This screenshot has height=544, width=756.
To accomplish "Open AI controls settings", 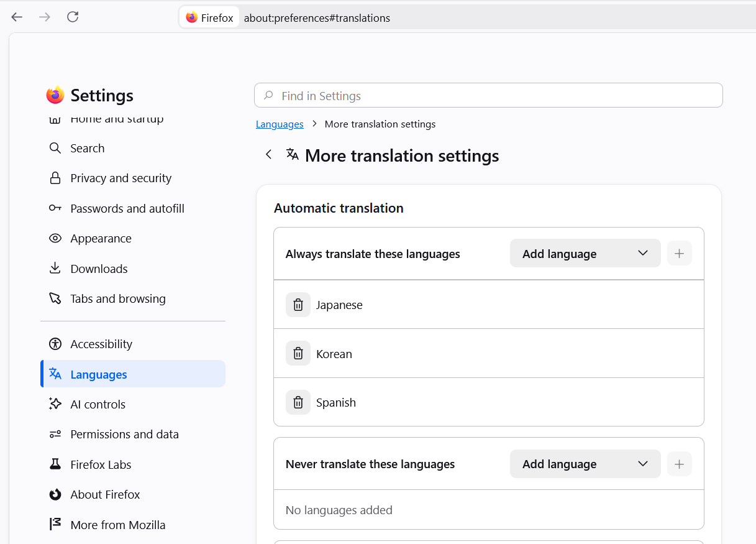I will point(133,404).
